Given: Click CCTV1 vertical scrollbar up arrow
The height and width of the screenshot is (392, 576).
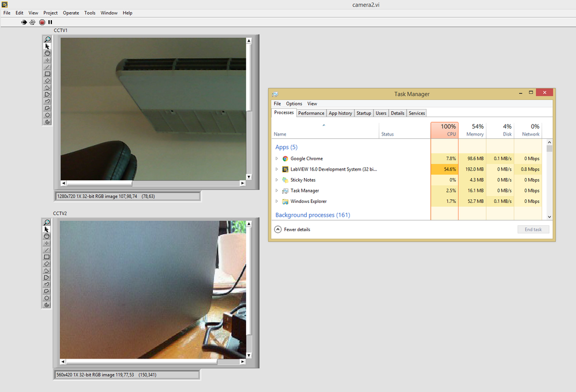Looking at the screenshot, I should click(249, 41).
